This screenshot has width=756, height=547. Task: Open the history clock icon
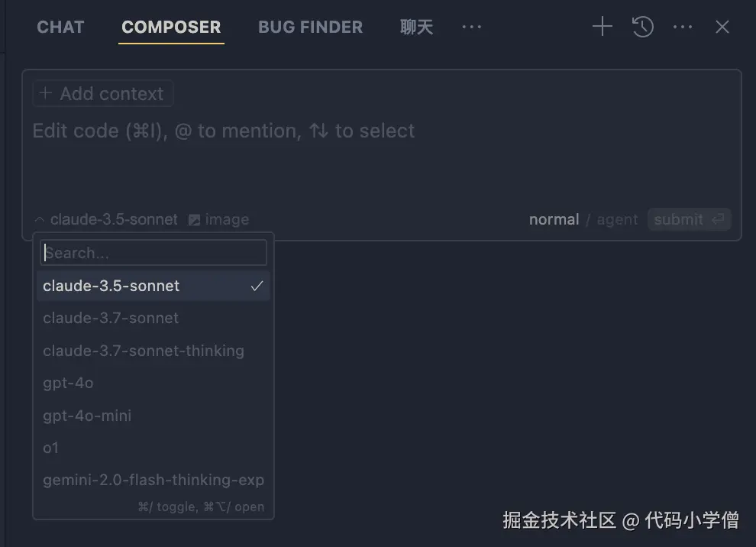643,28
